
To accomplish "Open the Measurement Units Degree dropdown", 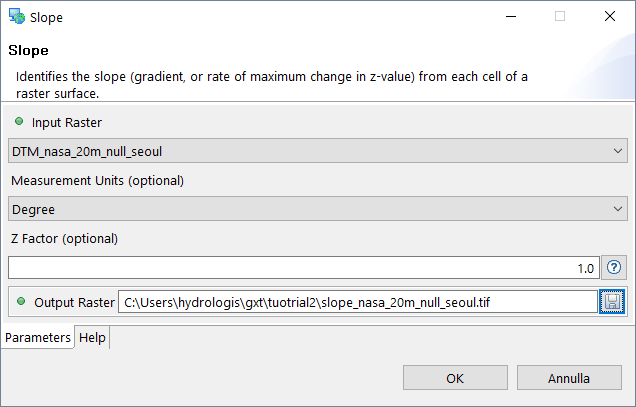I will 317,209.
